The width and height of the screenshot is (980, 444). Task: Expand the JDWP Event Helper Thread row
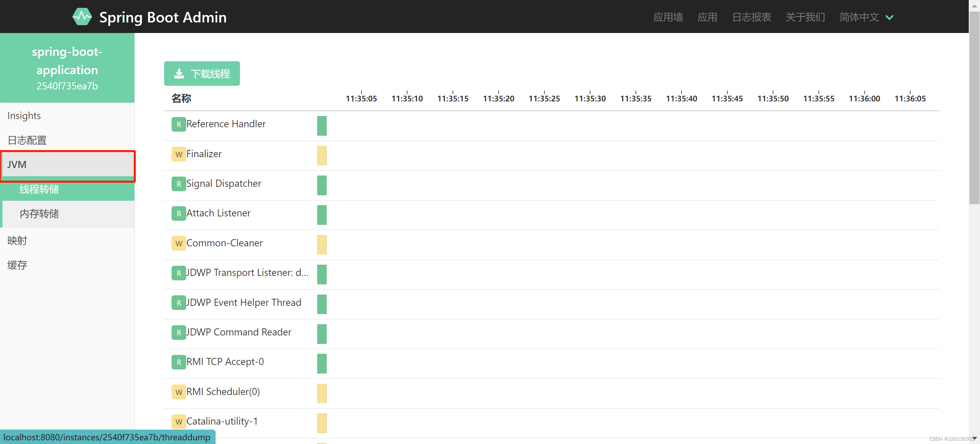(243, 302)
